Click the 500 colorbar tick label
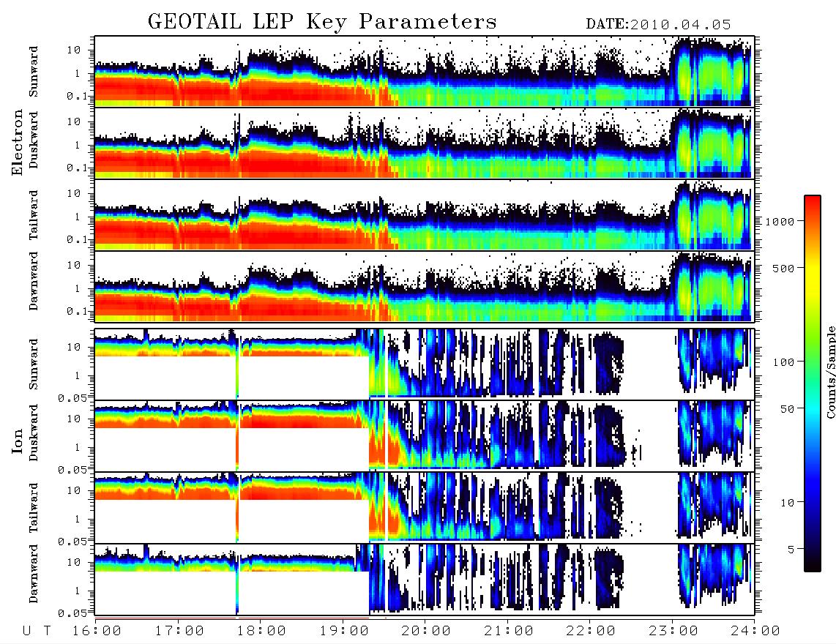Screen dimensions: 836x644 pyautogui.click(x=783, y=268)
